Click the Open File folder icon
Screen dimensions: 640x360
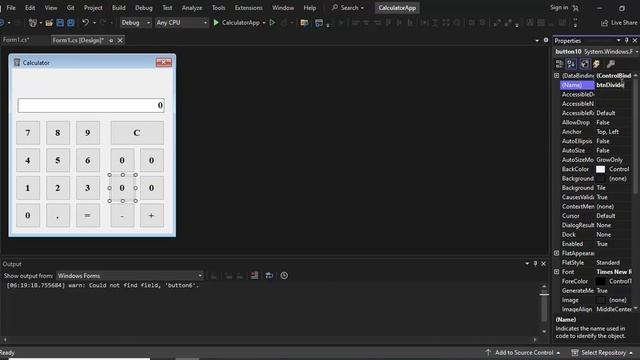49,23
